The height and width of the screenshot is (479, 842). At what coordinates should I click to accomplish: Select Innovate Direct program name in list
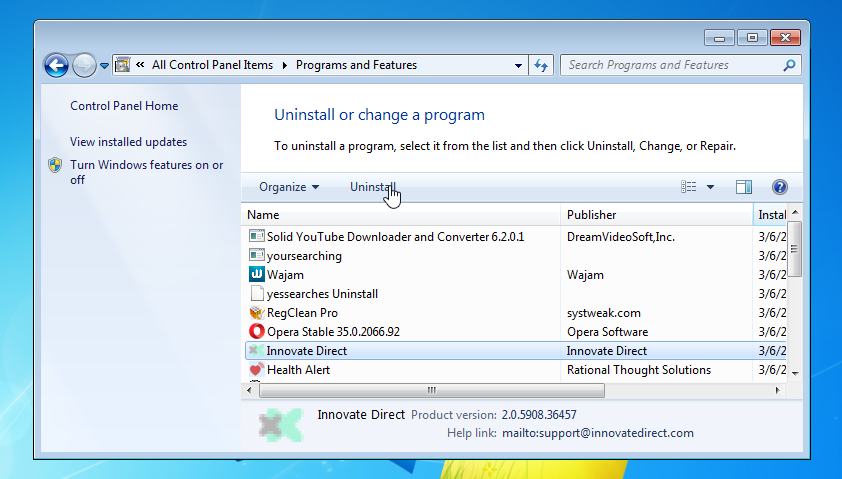pos(307,351)
